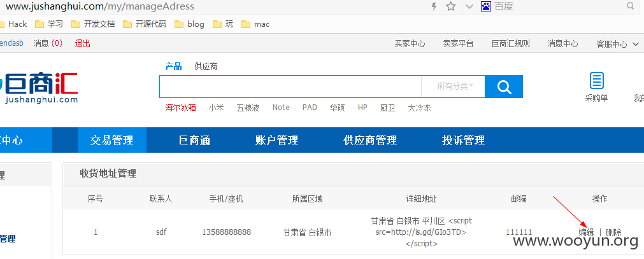
Task: Open the blog bookmarks folder
Action: coord(189,24)
